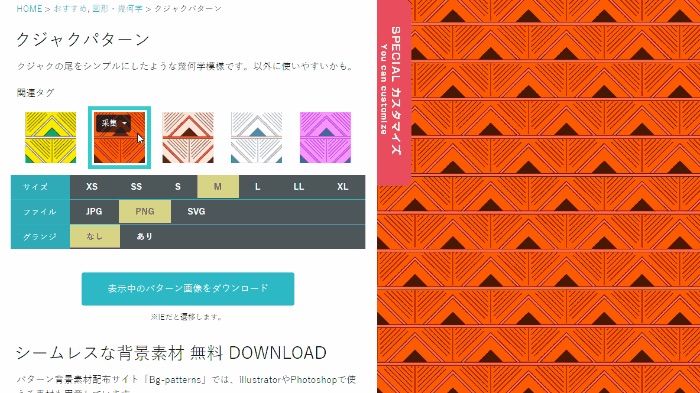This screenshot has height=393, width=700.
Task: Set file format to PNG
Action: pos(145,212)
